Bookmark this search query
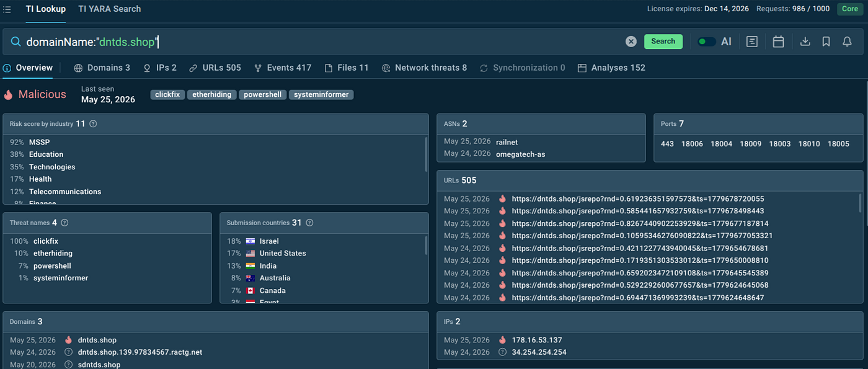 tap(826, 42)
